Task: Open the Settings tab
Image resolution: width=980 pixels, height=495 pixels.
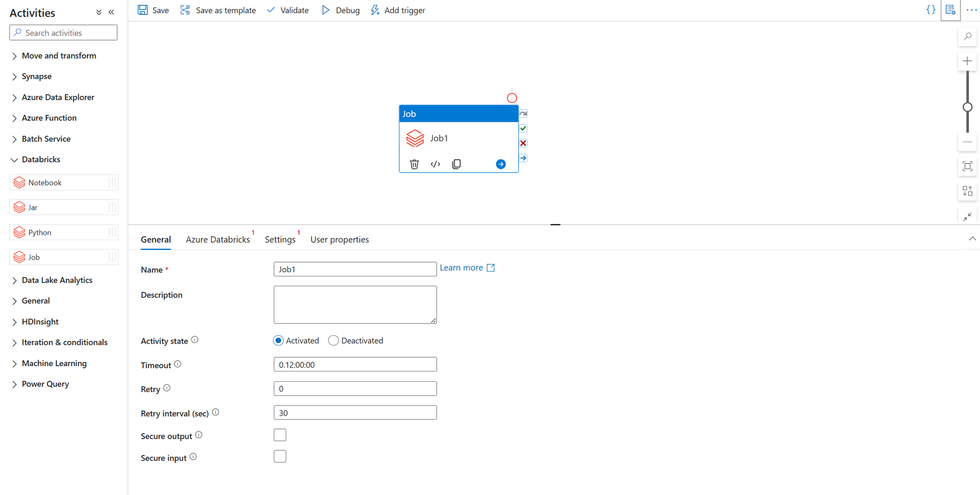Action: (x=280, y=240)
